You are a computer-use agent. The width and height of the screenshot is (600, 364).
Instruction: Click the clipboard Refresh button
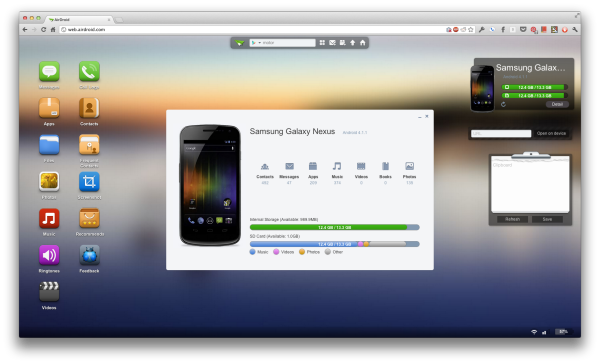click(512, 219)
